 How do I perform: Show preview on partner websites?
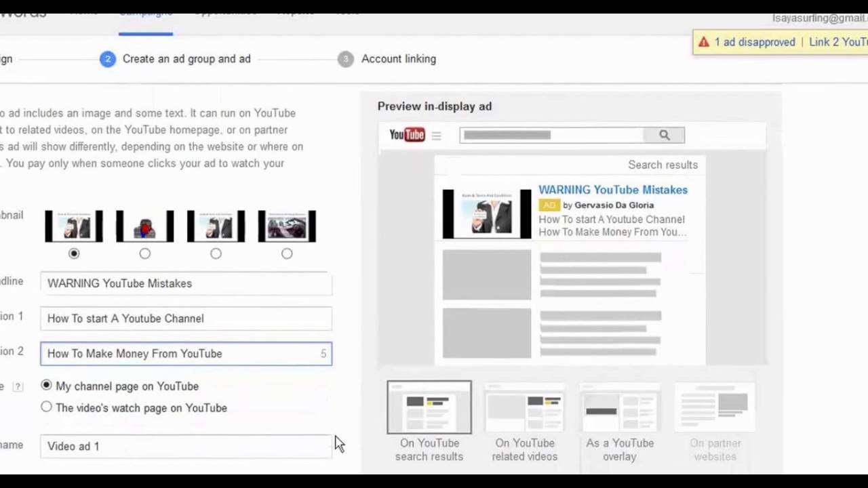coord(715,422)
